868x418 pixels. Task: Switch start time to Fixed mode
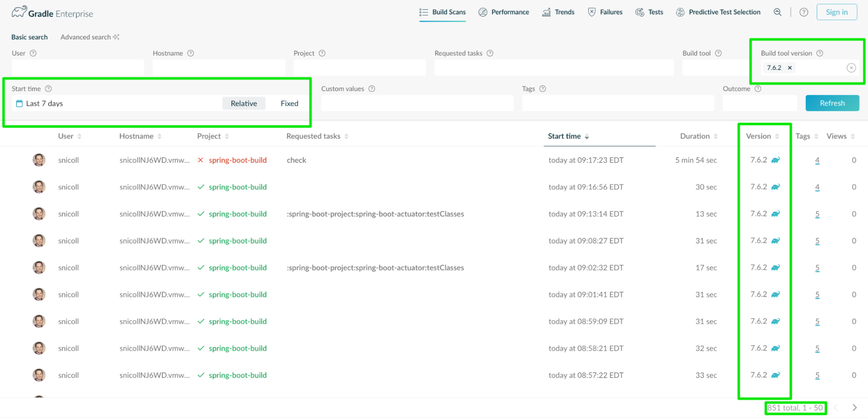click(x=289, y=103)
